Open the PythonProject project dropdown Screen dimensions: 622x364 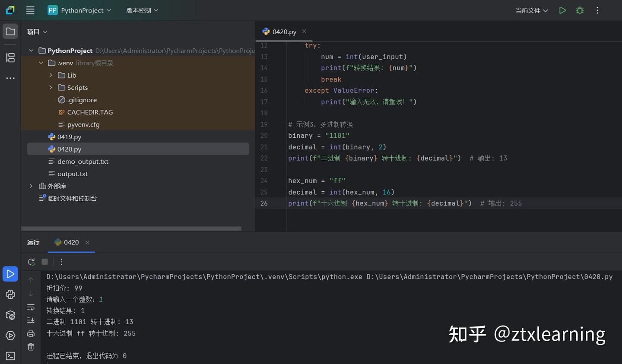coord(79,10)
